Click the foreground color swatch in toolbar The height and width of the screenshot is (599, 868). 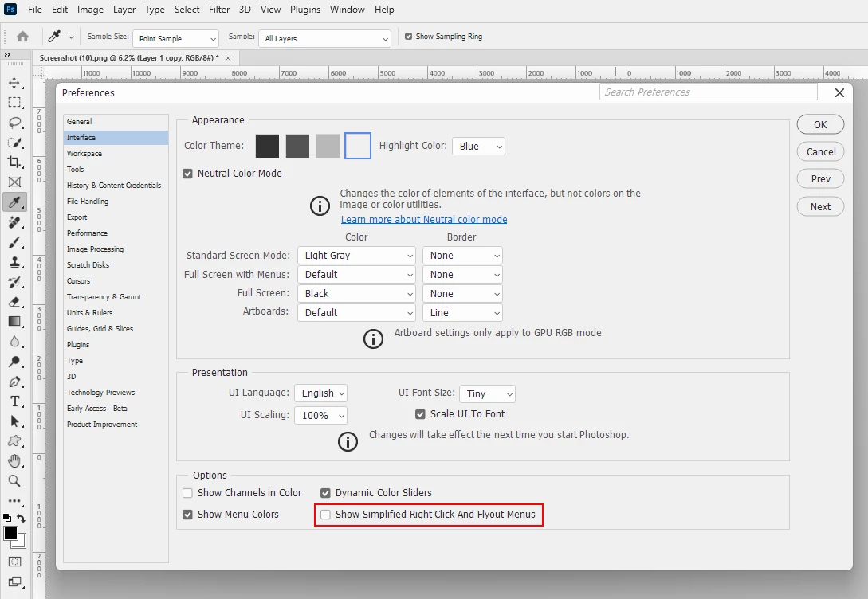[x=10, y=534]
